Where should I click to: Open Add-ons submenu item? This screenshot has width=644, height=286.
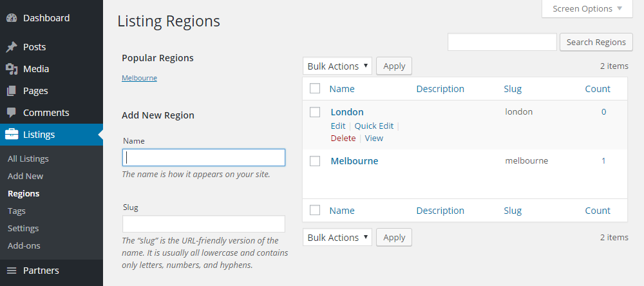pos(24,245)
